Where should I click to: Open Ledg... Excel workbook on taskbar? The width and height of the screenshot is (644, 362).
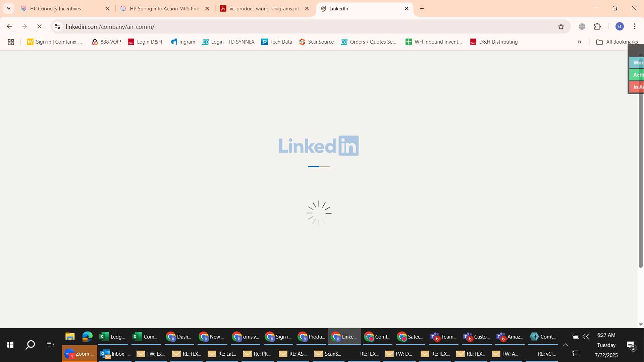[113, 337]
